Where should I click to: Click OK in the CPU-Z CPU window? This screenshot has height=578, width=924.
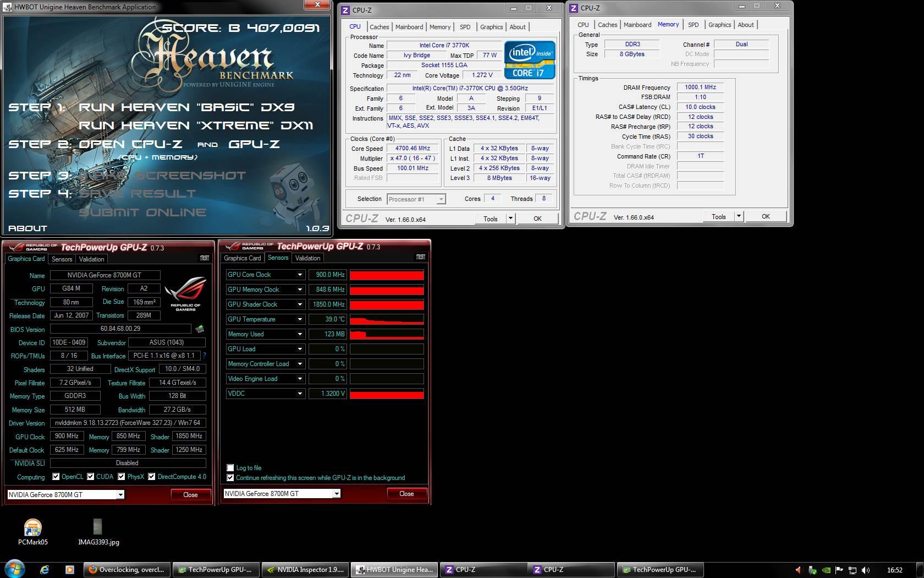coord(537,219)
